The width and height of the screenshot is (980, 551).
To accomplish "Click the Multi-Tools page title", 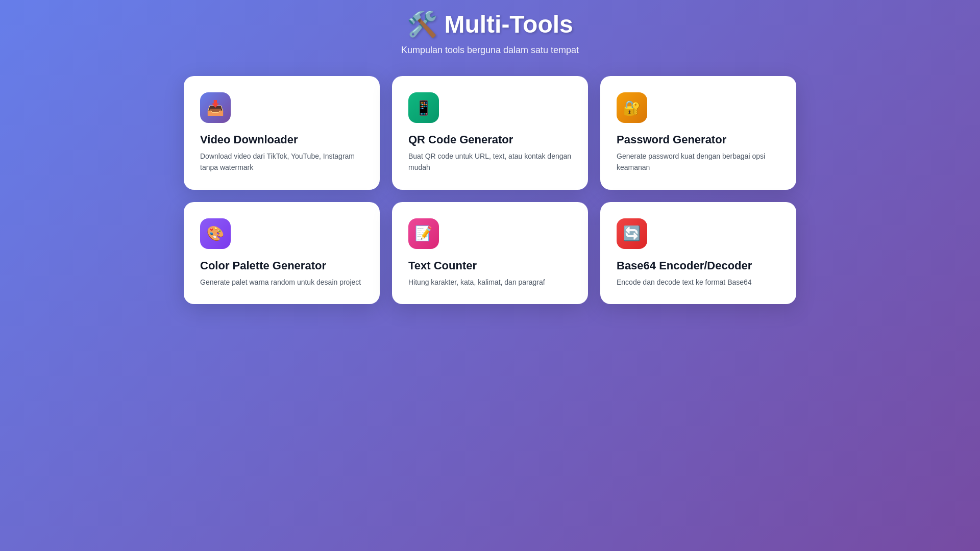I will 508,24.
